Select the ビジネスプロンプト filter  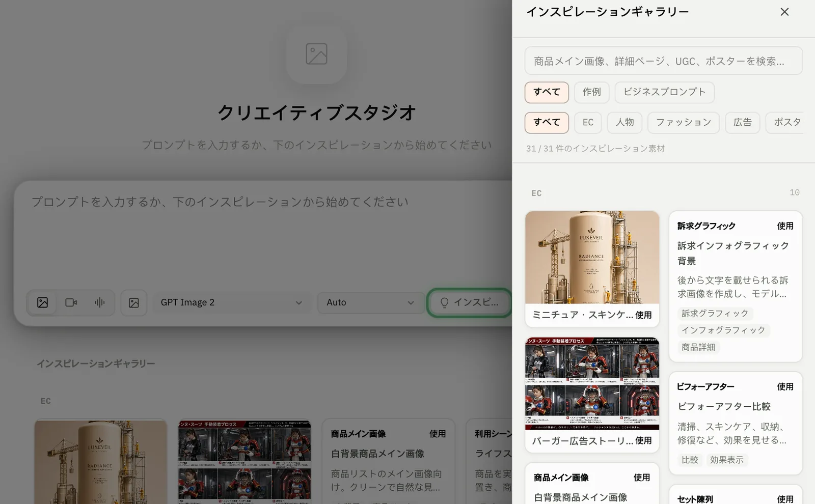pos(664,92)
